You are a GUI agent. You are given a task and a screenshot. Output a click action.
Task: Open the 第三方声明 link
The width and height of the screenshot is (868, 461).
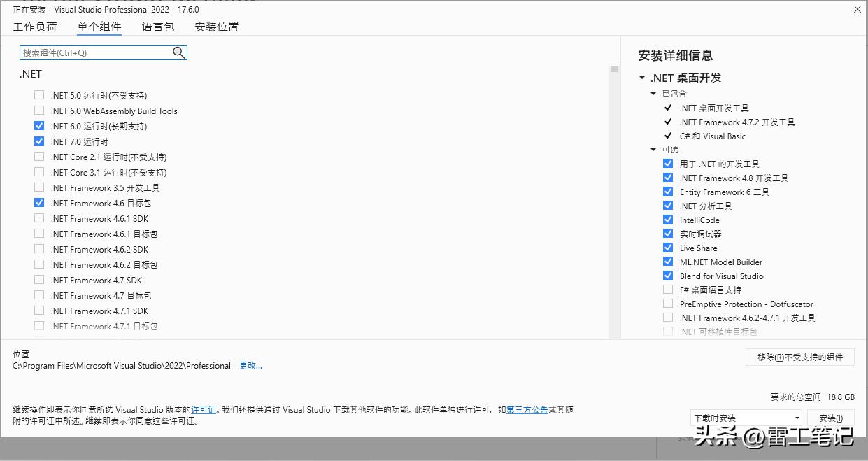point(527,410)
